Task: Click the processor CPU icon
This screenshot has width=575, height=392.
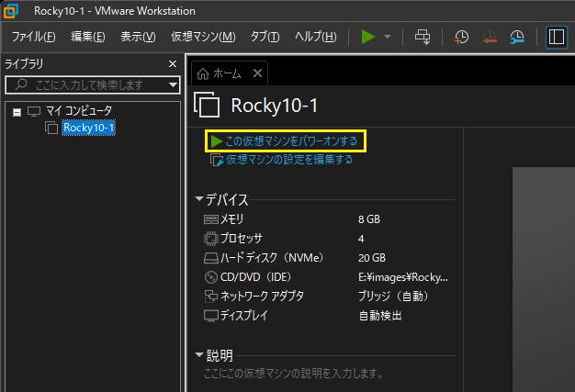Action: 211,239
